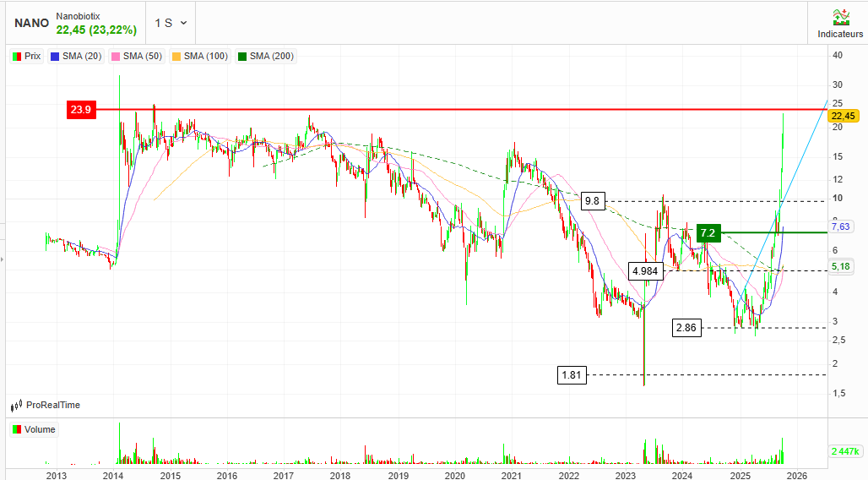868x480 pixels.
Task: Click the 5,18 SMA value tag
Action: tap(840, 266)
